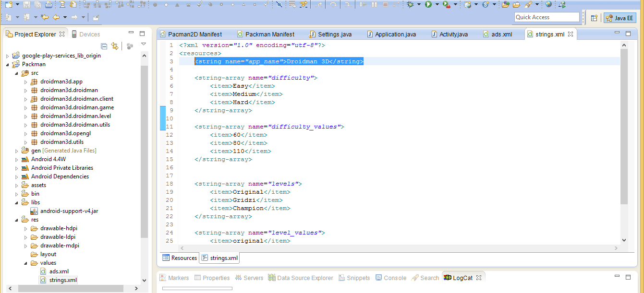Click the Pin Editor toolbar icon

pyautogui.click(x=96, y=17)
